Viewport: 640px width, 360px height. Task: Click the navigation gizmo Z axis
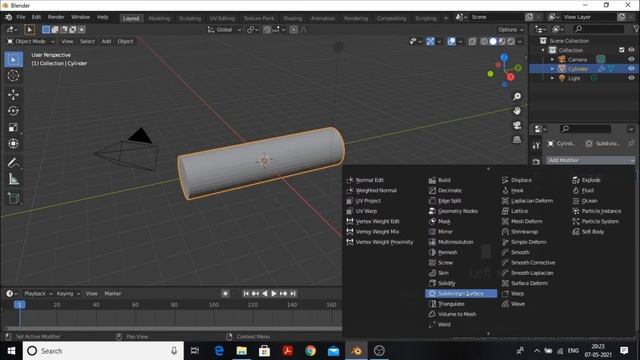(x=504, y=58)
